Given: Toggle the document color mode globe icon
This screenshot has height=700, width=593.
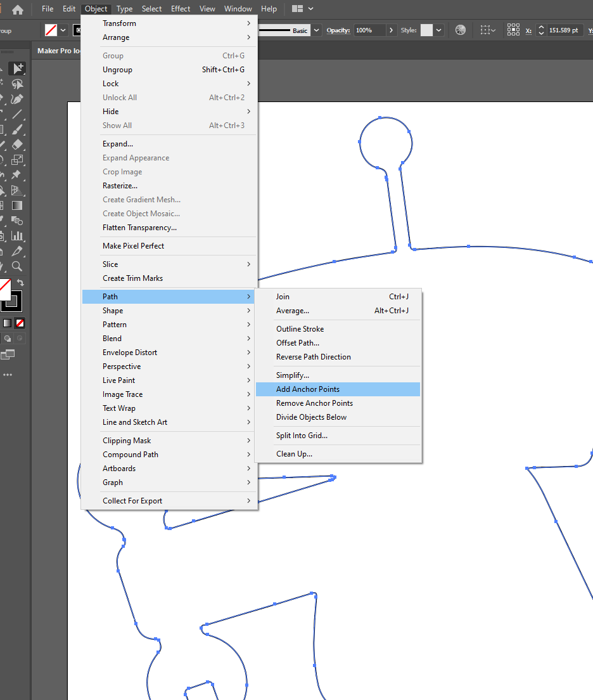Looking at the screenshot, I should click(x=460, y=30).
